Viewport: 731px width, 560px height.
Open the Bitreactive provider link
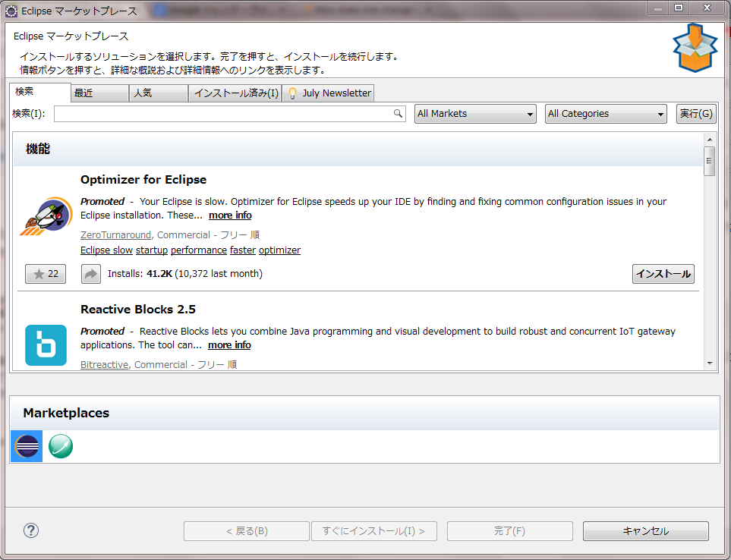pos(105,365)
